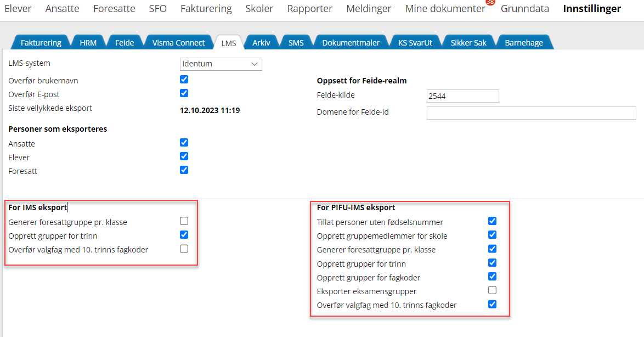Uncheck the Foresatt export checkbox
The width and height of the screenshot is (644, 337).
point(184,170)
